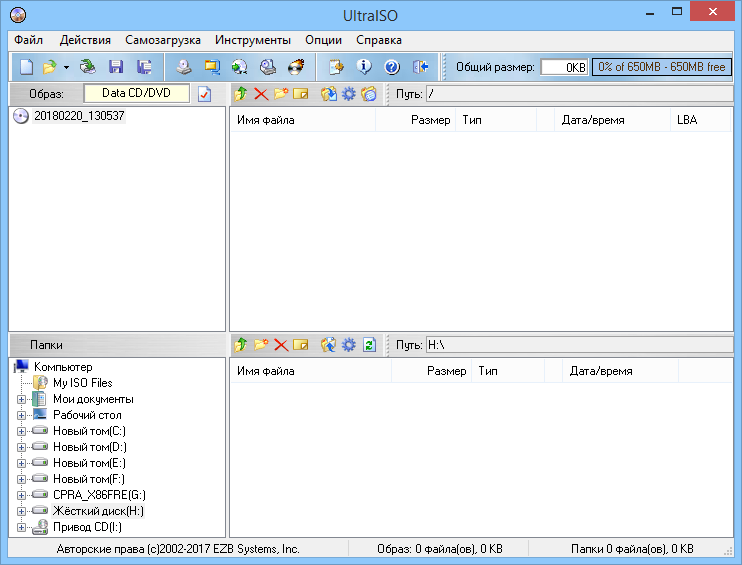The height and width of the screenshot is (565, 742).
Task: Click the Open file folder icon
Action: [x=49, y=67]
